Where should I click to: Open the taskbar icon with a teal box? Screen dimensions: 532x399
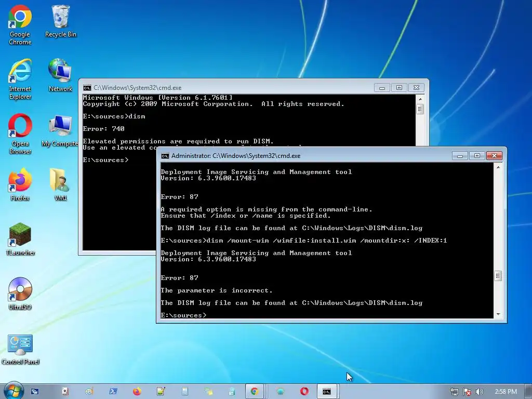click(x=232, y=392)
